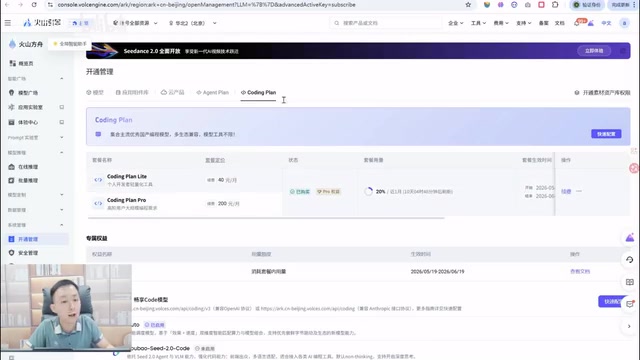Screen dimensions: 640x360
Task: Bookmark the page with the star icon
Action: pyautogui.click(x=468, y=5)
